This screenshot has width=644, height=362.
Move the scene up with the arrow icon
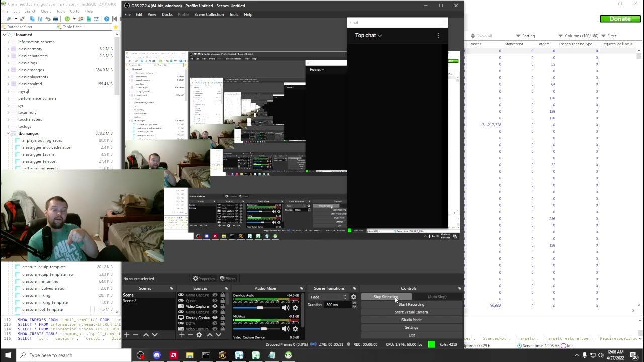(146, 335)
